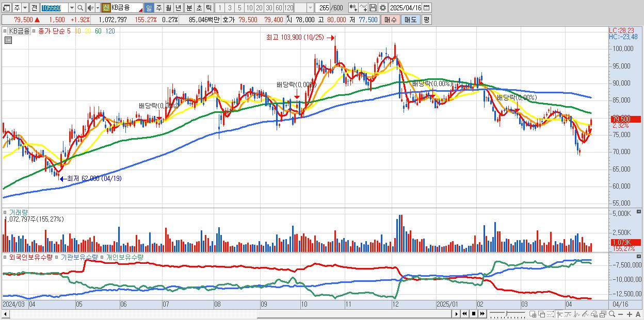Viewport: 644px width, 320px height.
Task: Choose the 20 interval button
Action: pos(259,8)
